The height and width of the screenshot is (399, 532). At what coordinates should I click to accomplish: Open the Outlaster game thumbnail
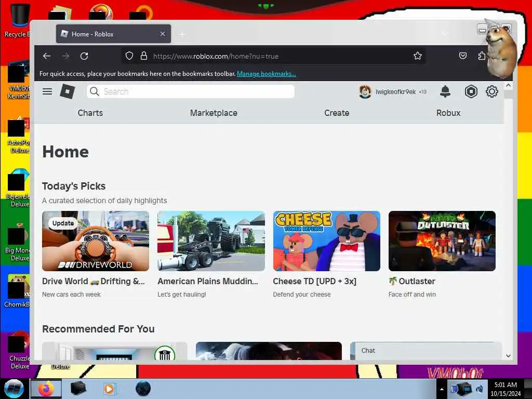pyautogui.click(x=442, y=241)
